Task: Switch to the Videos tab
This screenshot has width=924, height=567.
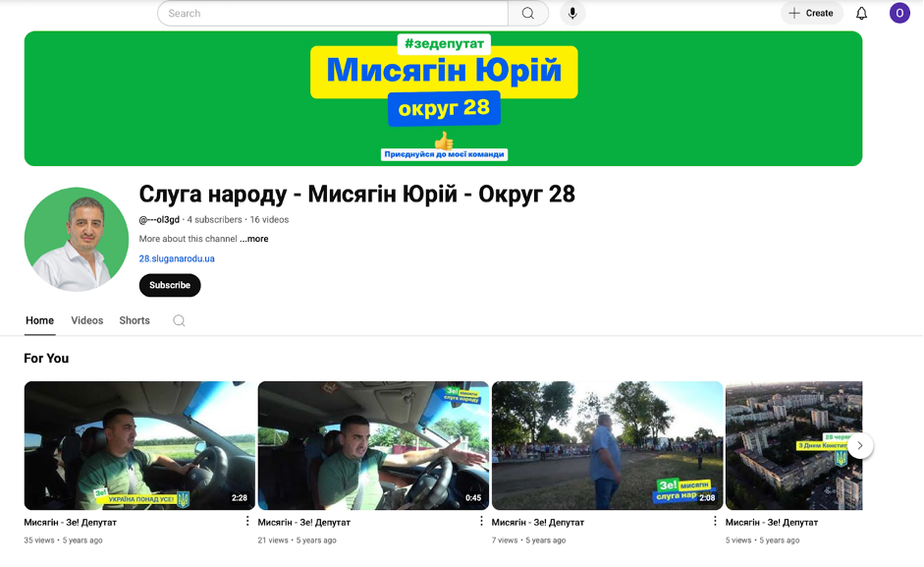Action: pyautogui.click(x=86, y=320)
